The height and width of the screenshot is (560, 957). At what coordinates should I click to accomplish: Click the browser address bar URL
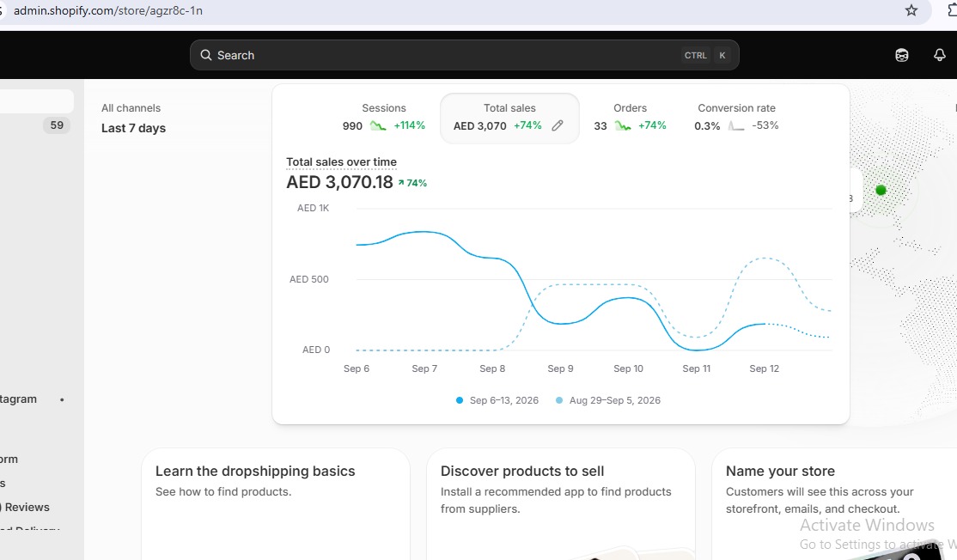(108, 10)
